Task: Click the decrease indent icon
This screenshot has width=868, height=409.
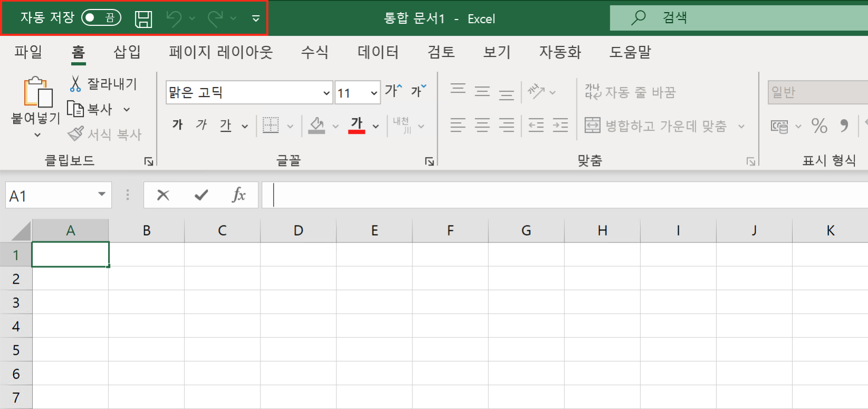Action: (536, 125)
